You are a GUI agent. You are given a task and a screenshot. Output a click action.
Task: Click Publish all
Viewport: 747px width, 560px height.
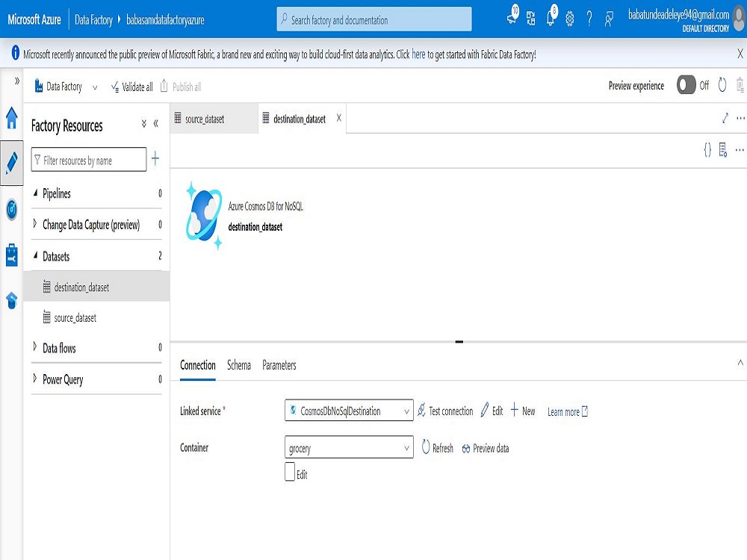point(181,86)
